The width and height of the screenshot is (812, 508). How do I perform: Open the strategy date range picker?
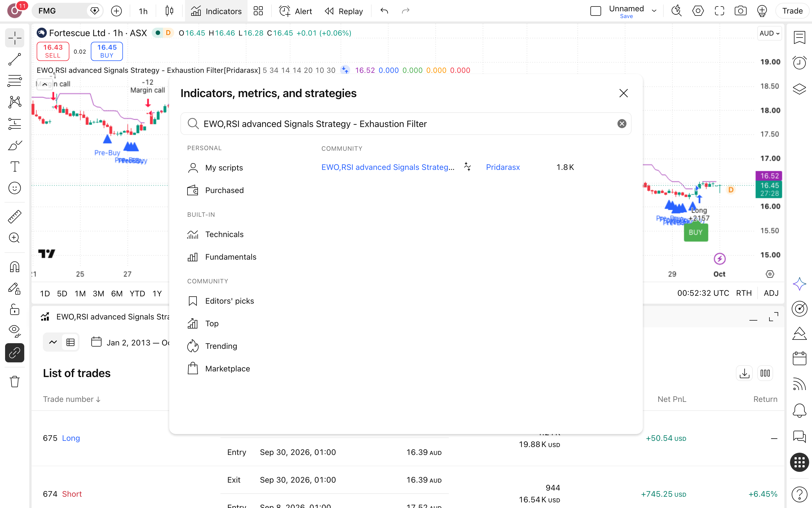click(x=131, y=342)
